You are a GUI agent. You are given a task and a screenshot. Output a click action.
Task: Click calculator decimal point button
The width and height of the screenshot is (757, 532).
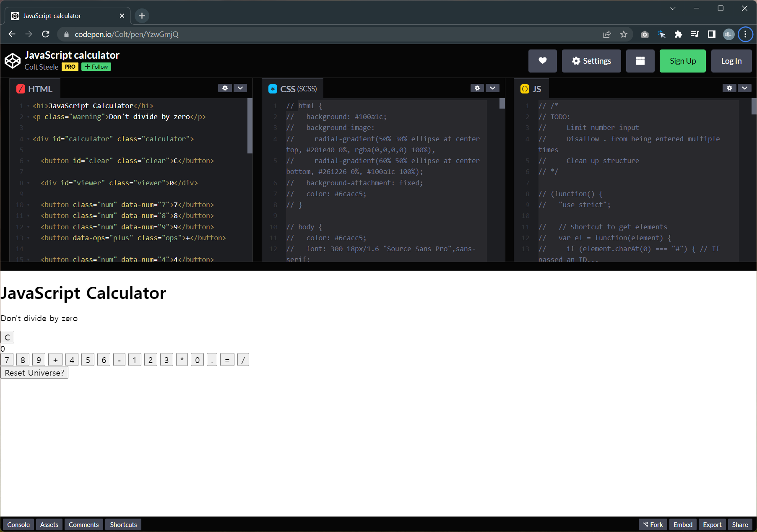(x=212, y=360)
